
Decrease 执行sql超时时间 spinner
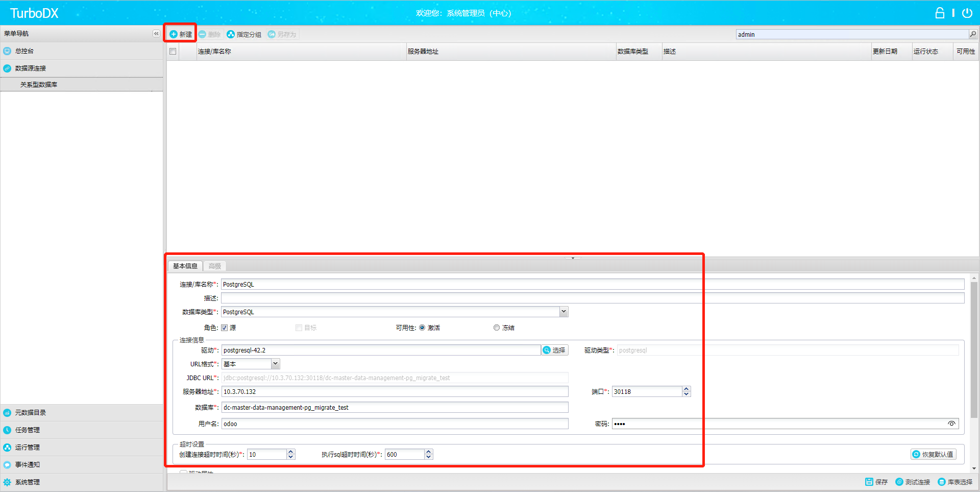point(429,457)
